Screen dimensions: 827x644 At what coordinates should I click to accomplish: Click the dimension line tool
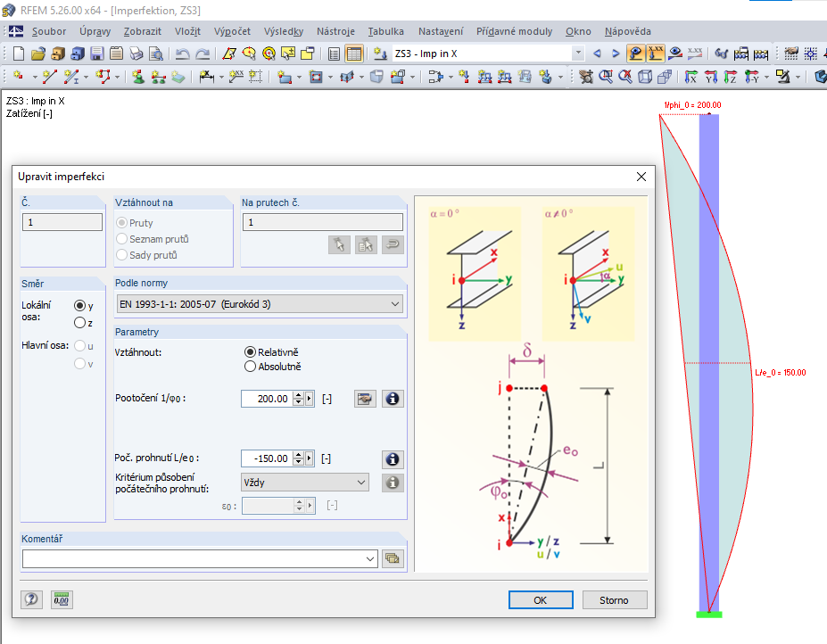point(206,77)
